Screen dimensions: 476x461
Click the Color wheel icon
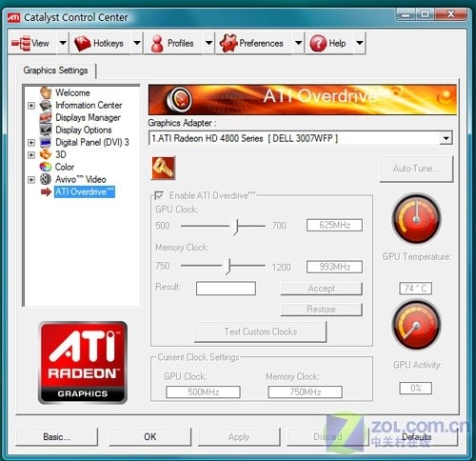pos(46,167)
